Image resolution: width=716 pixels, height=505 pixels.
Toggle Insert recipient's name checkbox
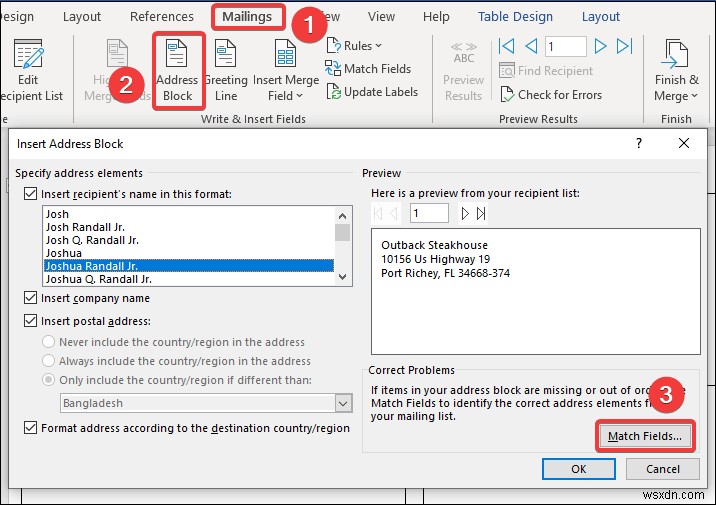(x=30, y=194)
